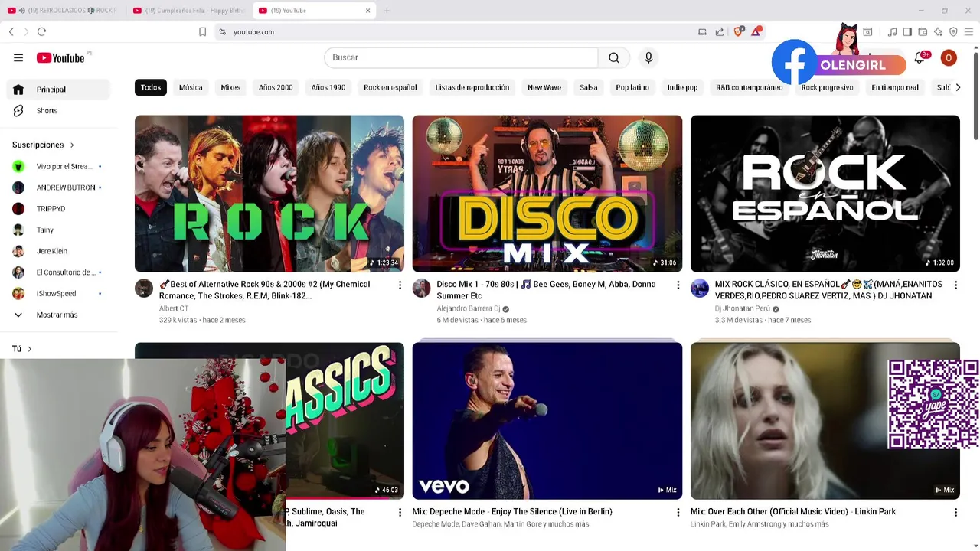Open the Brave wallet icon
The height and width of the screenshot is (551, 980).
tap(923, 31)
